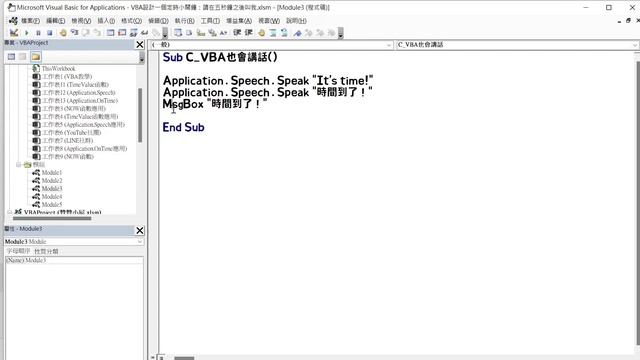Click the Complete Word icon
This screenshot has width=640, height=360.
click(x=223, y=33)
